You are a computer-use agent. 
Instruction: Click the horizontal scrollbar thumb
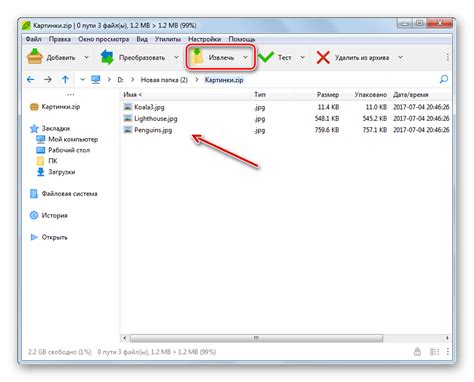click(x=256, y=338)
